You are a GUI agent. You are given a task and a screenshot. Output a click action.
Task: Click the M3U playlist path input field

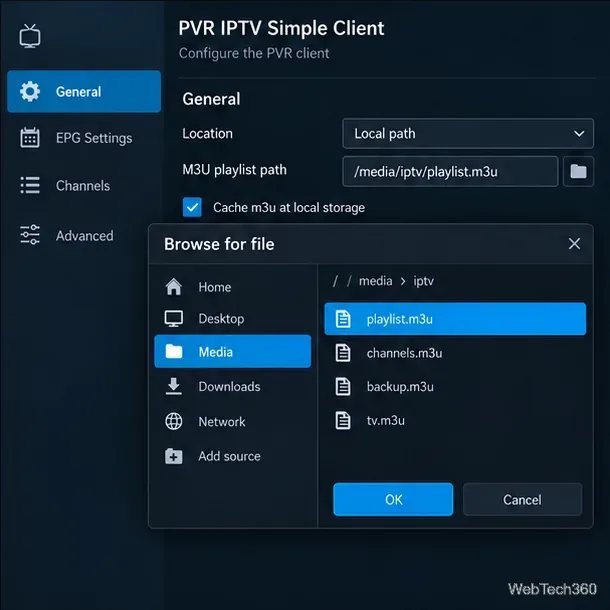tap(450, 171)
